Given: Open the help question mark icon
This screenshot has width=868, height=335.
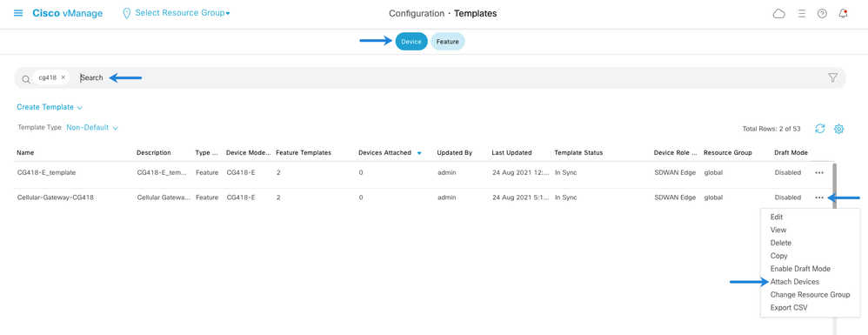Looking at the screenshot, I should click(x=822, y=14).
